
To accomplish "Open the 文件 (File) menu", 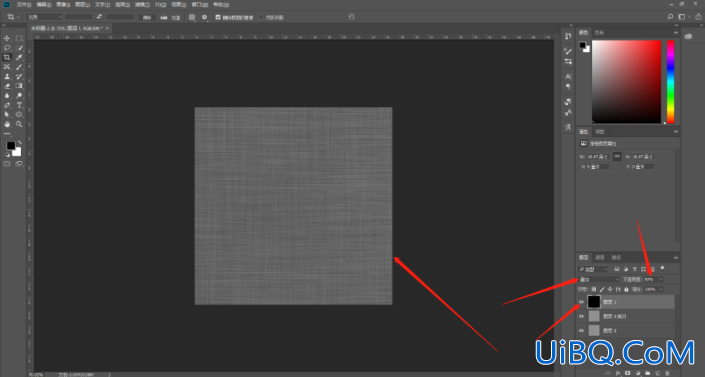I will click(23, 4).
